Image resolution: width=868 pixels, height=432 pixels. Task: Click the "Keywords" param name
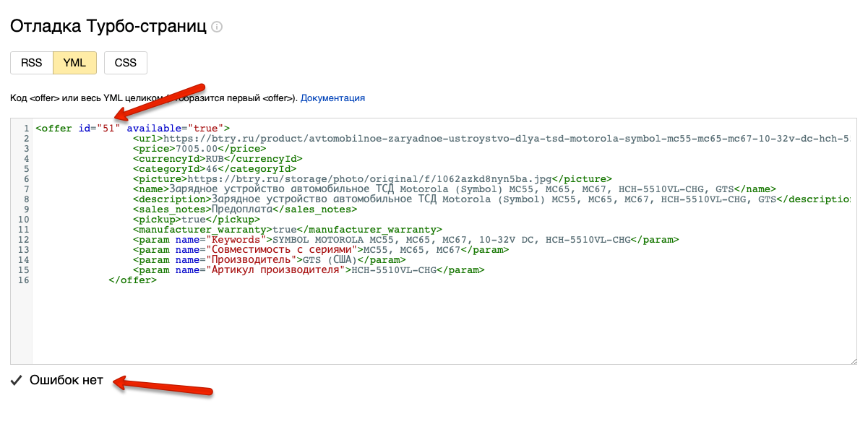coord(234,240)
